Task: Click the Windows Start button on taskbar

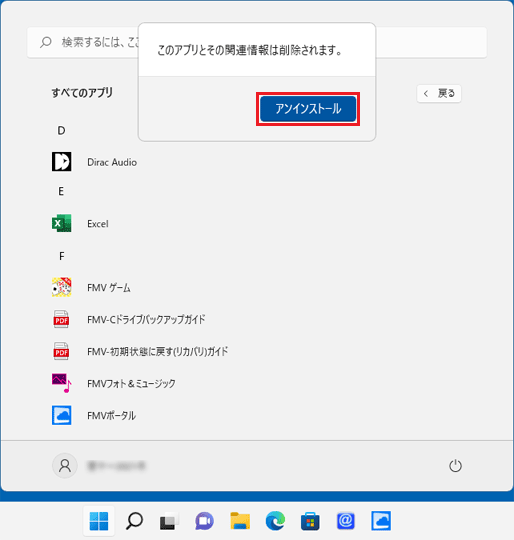Action: [x=99, y=521]
